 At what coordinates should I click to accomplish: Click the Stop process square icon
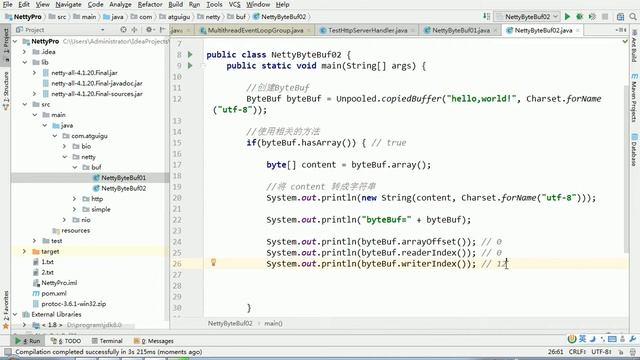(x=605, y=17)
